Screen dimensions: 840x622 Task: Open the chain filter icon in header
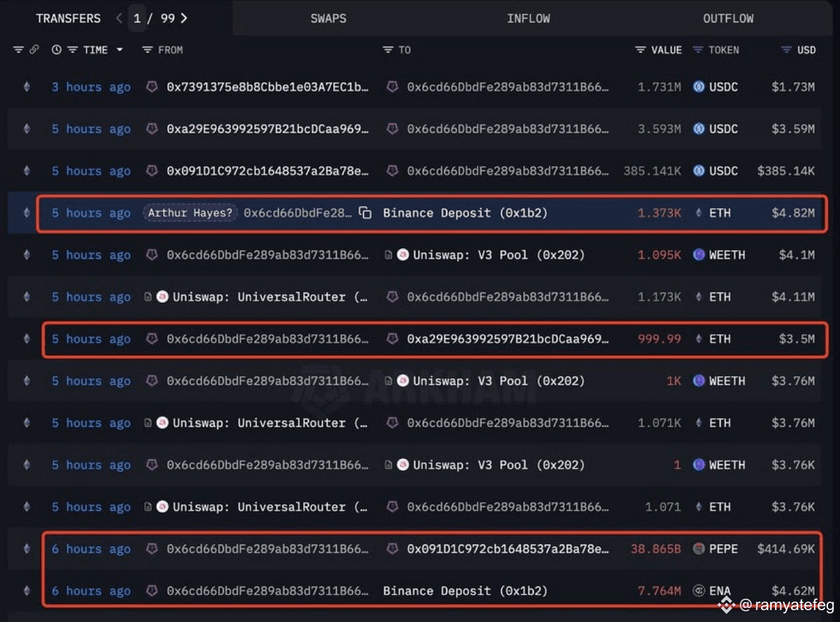18,50
